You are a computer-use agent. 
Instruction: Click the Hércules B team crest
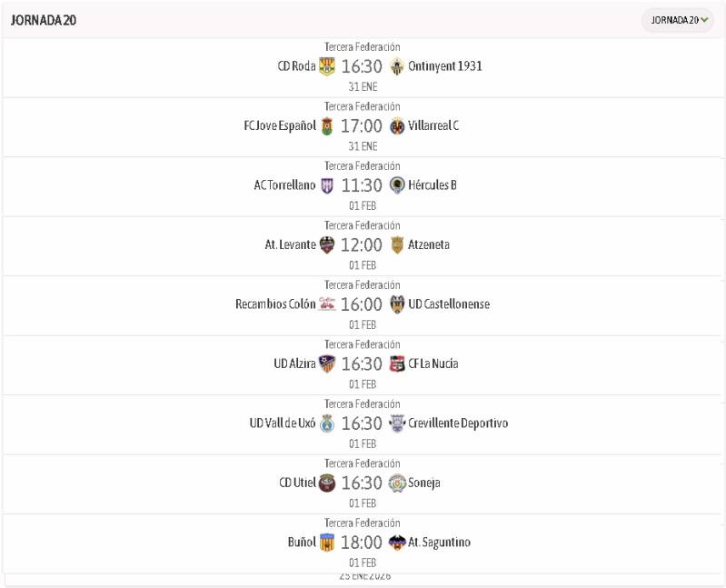pos(397,185)
